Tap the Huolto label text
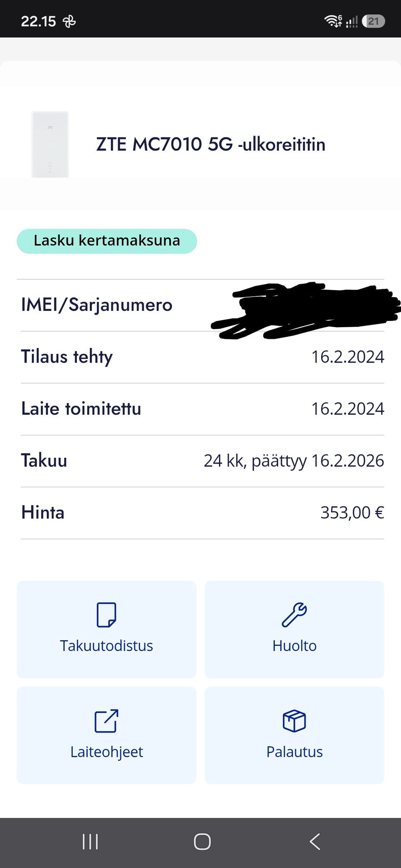 pyautogui.click(x=294, y=646)
